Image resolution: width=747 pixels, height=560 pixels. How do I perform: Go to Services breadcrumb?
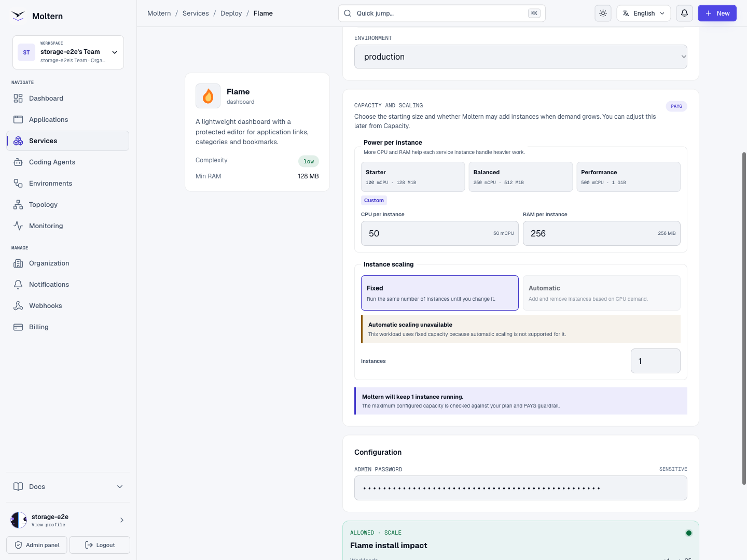(x=196, y=13)
